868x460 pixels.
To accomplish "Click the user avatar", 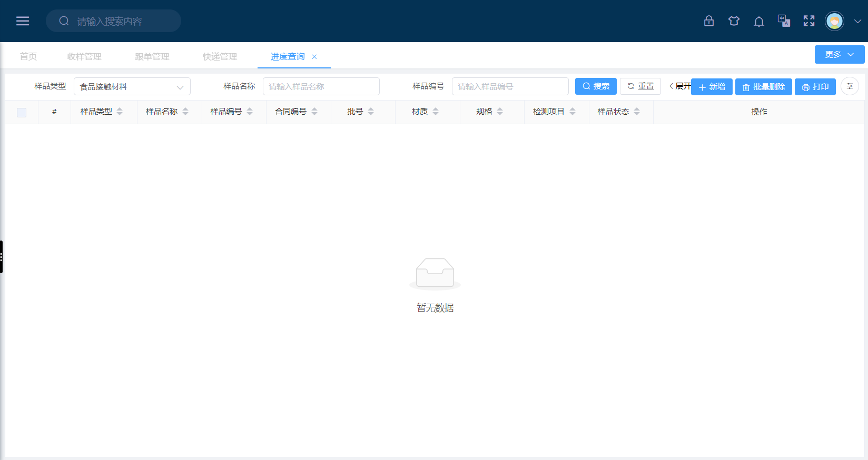I will pos(834,21).
